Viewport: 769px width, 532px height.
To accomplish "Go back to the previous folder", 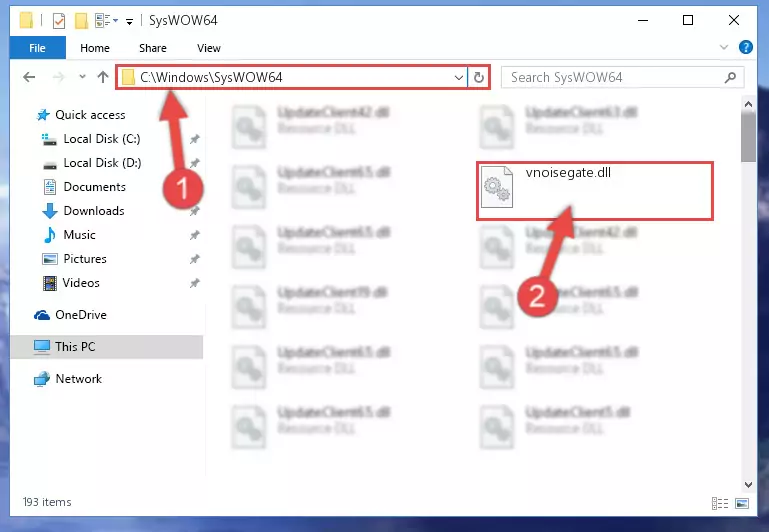I will coord(29,77).
